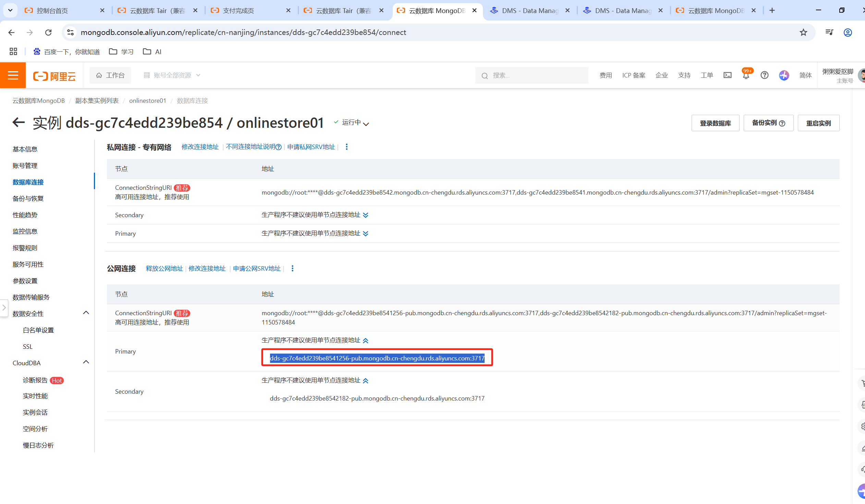Switch to the first DMS - Data Manag tab
This screenshot has height=504, width=865.
point(529,11)
